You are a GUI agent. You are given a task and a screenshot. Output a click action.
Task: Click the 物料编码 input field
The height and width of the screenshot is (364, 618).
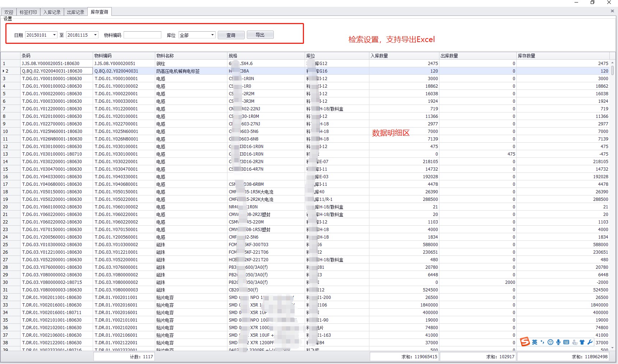142,35
